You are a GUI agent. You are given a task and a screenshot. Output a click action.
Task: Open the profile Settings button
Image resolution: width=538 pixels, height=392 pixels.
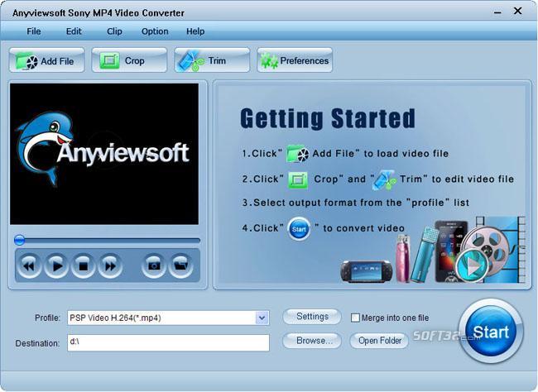[x=312, y=317]
